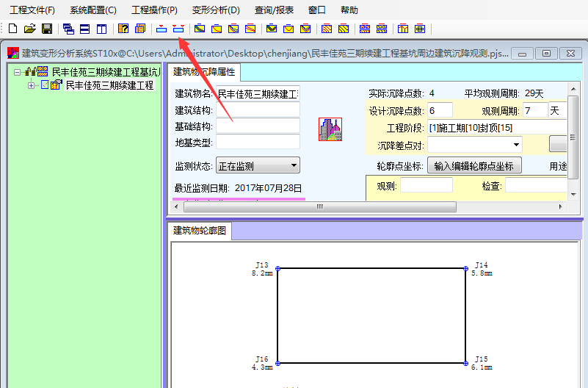Click the cascade windows toolbar icon
The height and width of the screenshot is (388, 588).
click(x=68, y=29)
